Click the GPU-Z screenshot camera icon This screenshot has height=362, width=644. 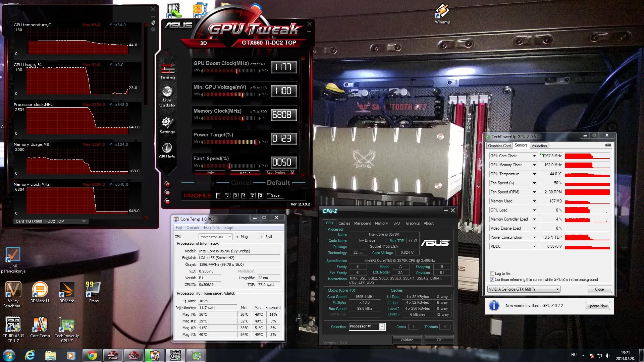pos(608,145)
